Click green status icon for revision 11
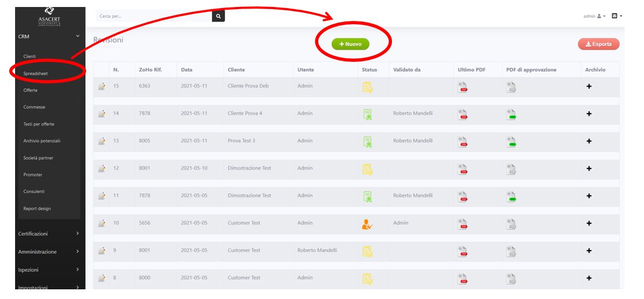Viewport: 644px width, 299px height. [x=367, y=196]
